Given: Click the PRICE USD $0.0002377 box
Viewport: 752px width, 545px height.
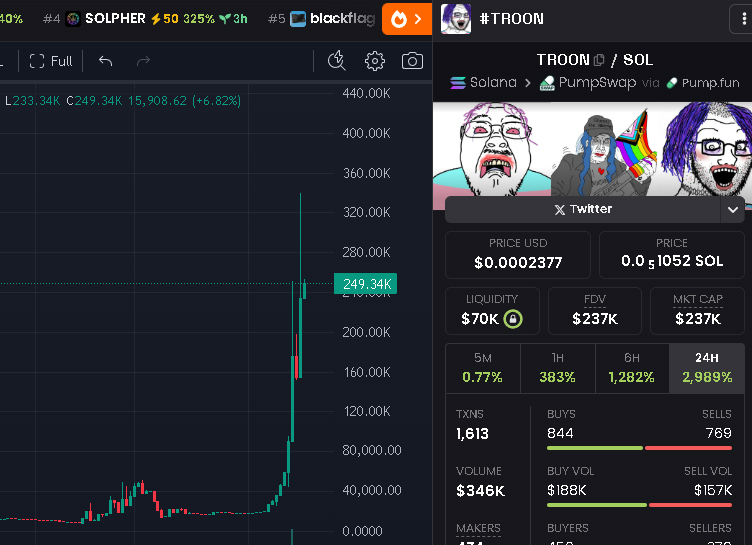Looking at the screenshot, I should coord(518,255).
